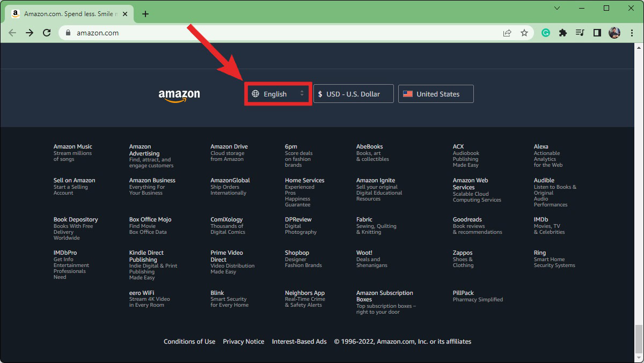
Task: Close the Amazon.com tab
Action: pos(126,14)
